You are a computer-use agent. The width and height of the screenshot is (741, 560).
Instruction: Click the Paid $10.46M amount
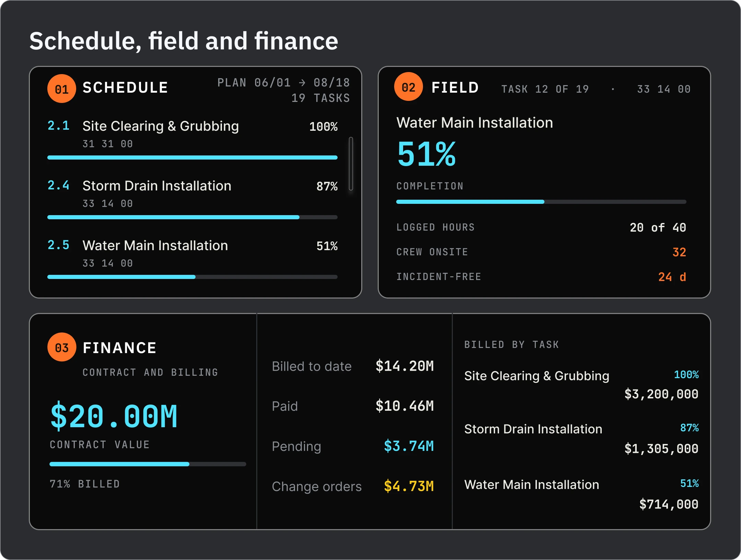pos(404,406)
